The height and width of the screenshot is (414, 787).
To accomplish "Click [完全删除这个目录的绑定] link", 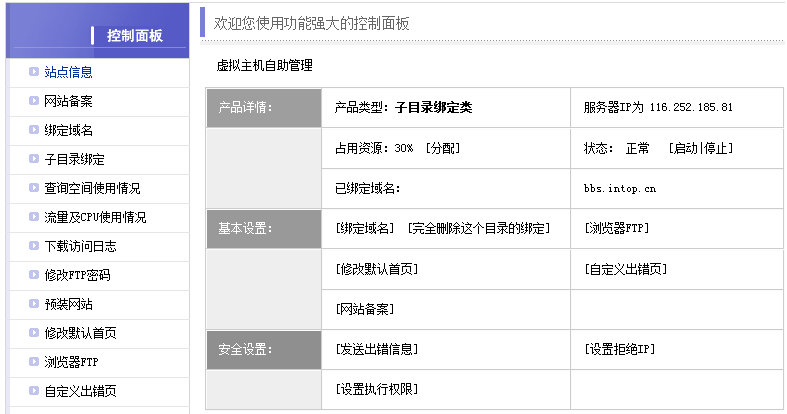I will 479,228.
